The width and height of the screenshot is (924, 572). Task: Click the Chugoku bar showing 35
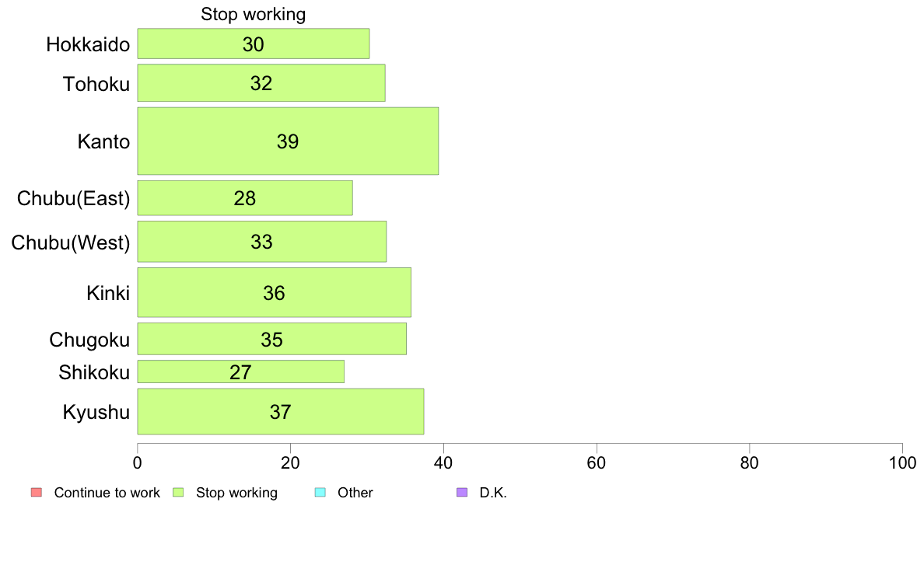click(271, 339)
